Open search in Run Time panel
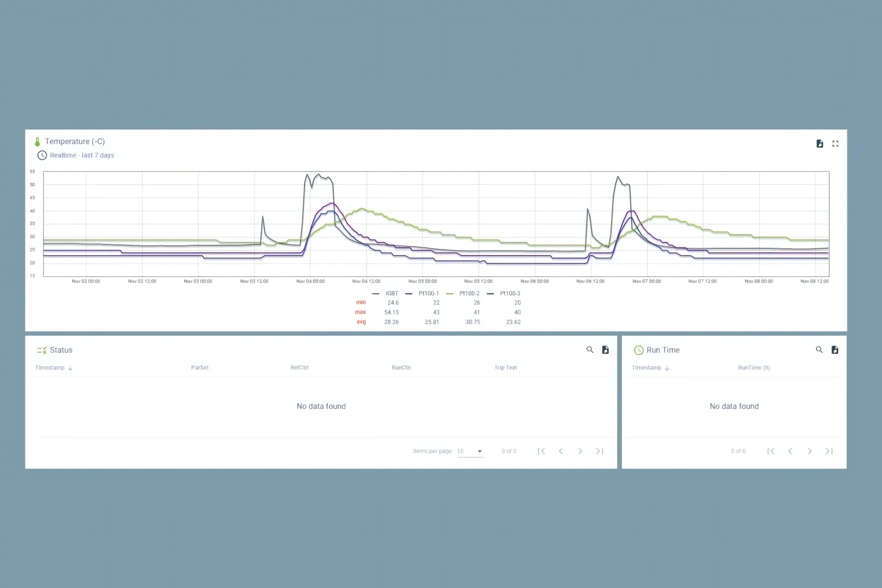882x588 pixels. [819, 350]
